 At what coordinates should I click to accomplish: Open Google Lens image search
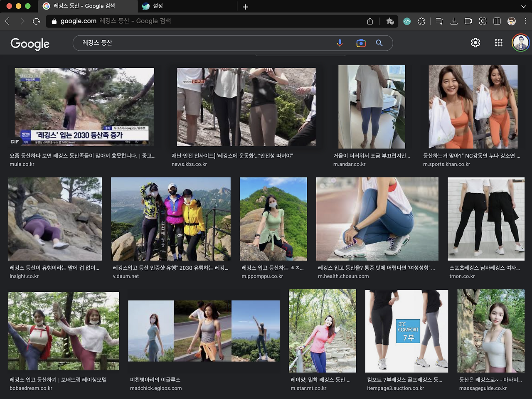[361, 43]
